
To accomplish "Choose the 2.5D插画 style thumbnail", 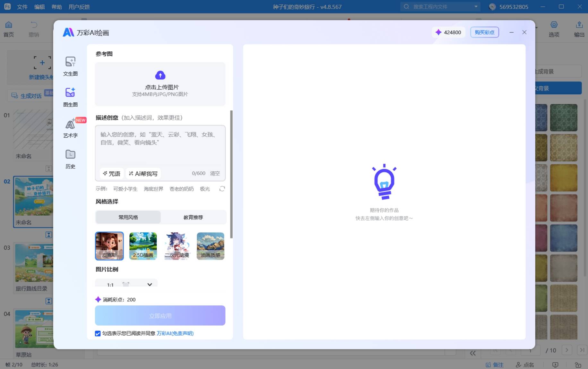I will click(143, 246).
